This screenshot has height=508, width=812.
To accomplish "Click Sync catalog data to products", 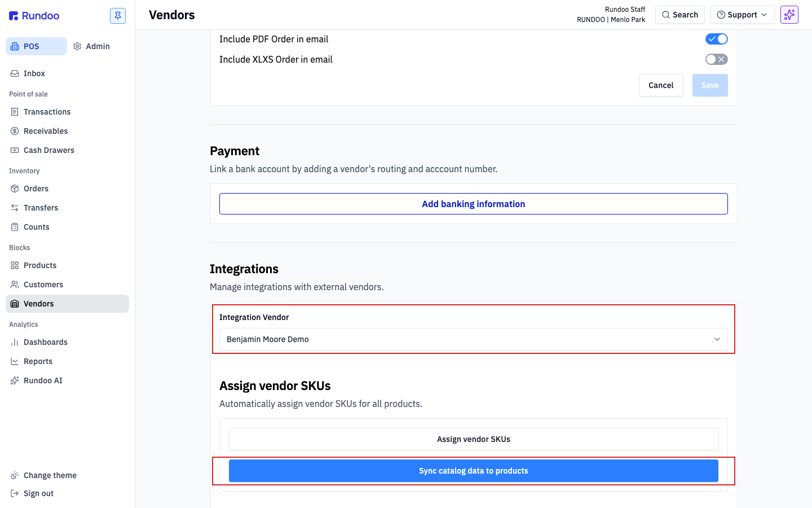I will tap(474, 471).
